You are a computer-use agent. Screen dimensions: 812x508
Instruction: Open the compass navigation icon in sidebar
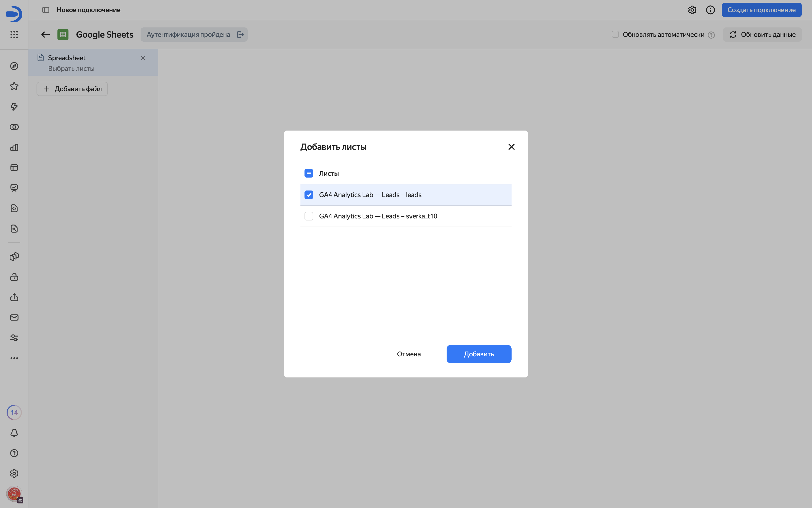(14, 66)
